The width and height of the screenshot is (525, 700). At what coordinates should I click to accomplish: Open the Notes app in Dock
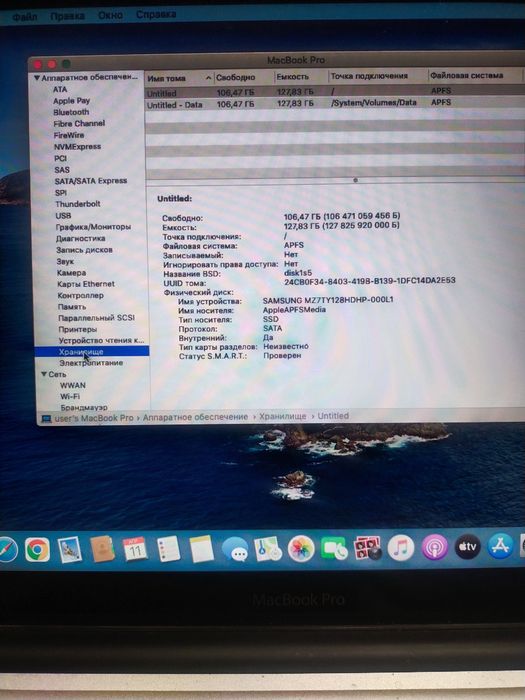click(202, 549)
